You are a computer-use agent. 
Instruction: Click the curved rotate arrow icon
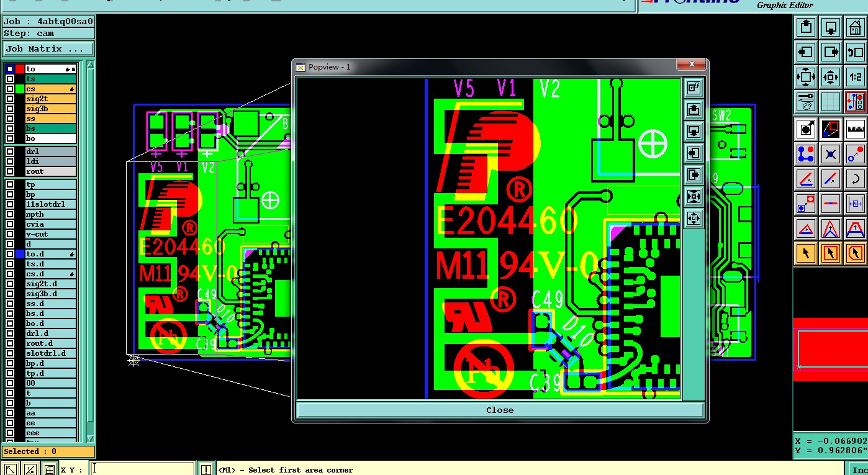(856, 178)
